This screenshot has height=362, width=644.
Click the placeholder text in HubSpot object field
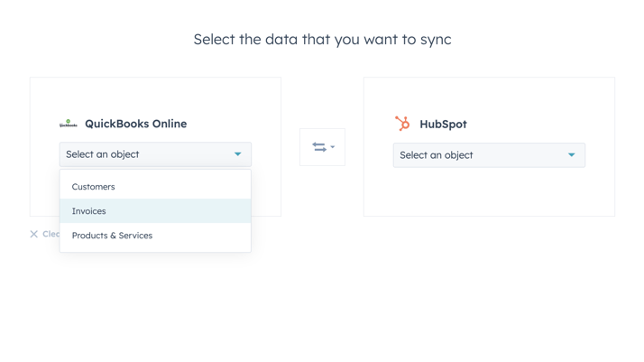(437, 155)
